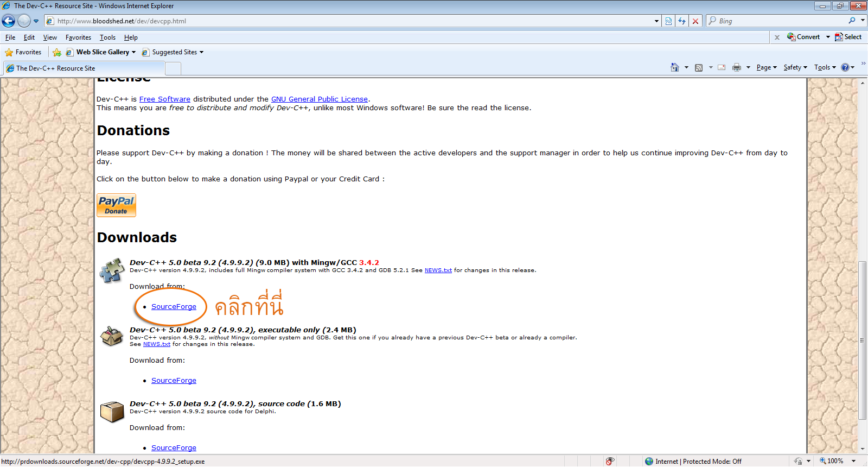Image resolution: width=868 pixels, height=467 pixels.
Task: Expand the Print options dropdown arrow
Action: (x=748, y=67)
